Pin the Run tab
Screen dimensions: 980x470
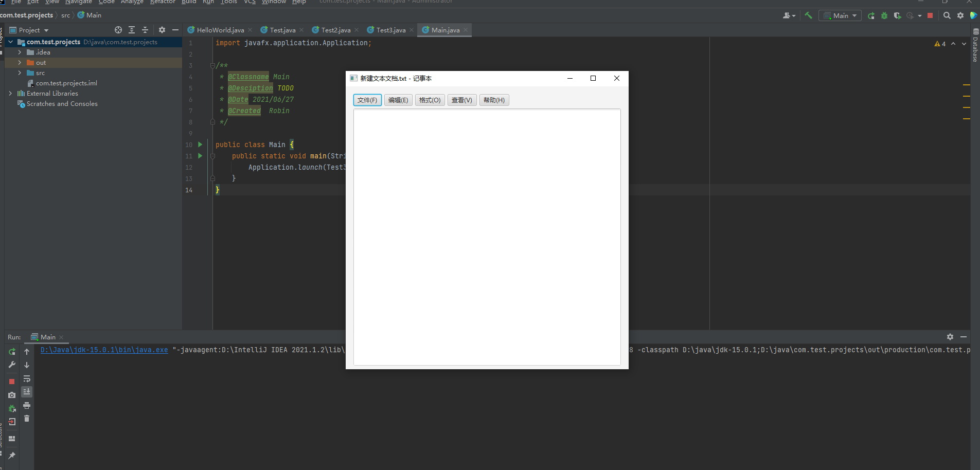coord(12,456)
